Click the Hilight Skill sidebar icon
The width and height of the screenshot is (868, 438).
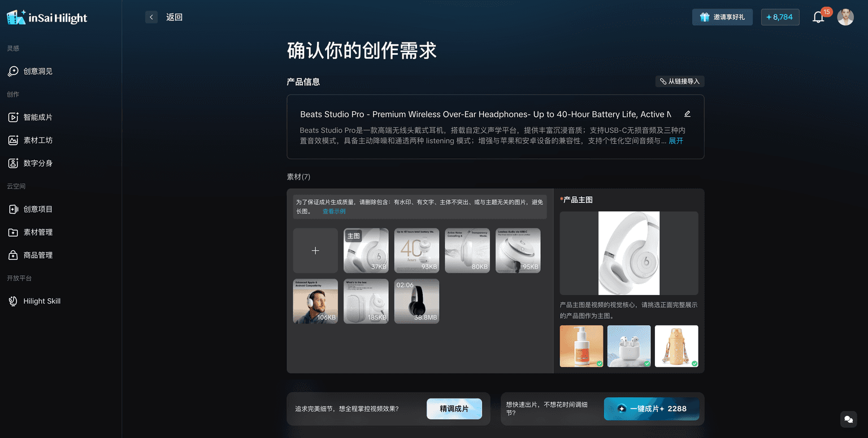click(x=13, y=301)
